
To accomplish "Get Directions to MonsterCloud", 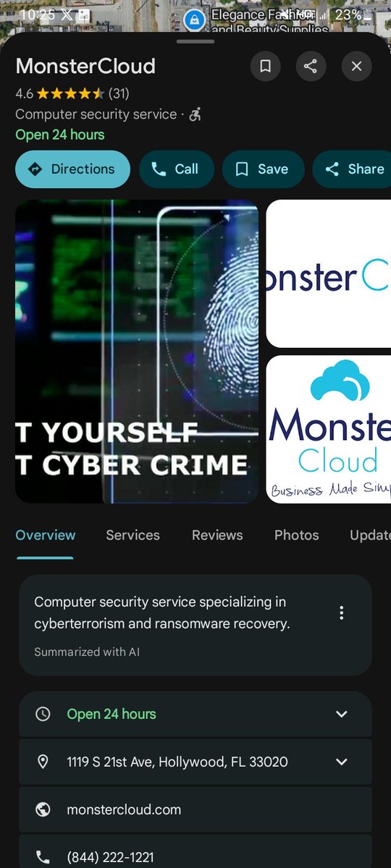I will 72,169.
